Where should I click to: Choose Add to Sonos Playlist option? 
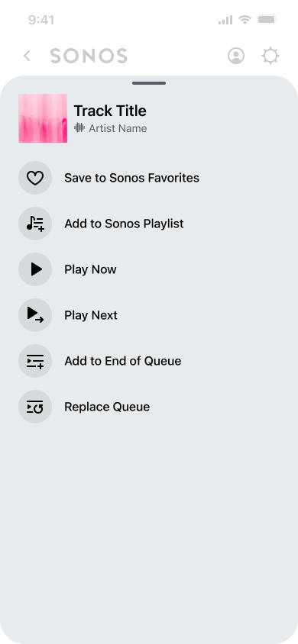[124, 224]
